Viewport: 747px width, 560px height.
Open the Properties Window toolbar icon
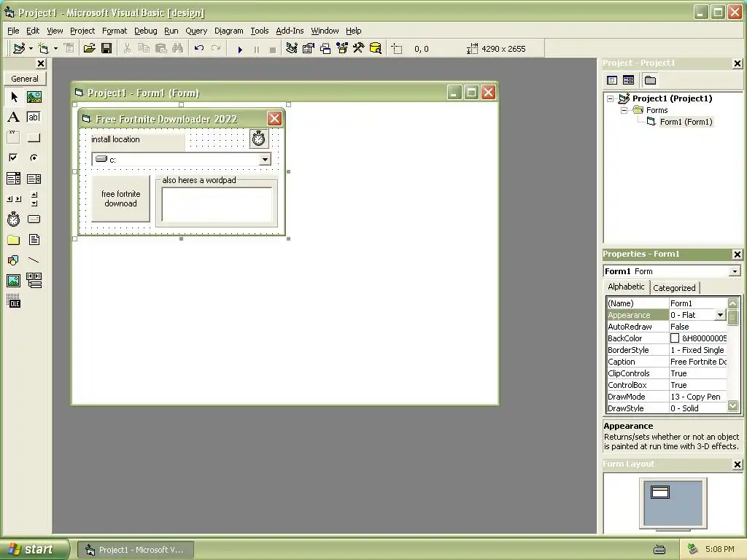tap(309, 48)
